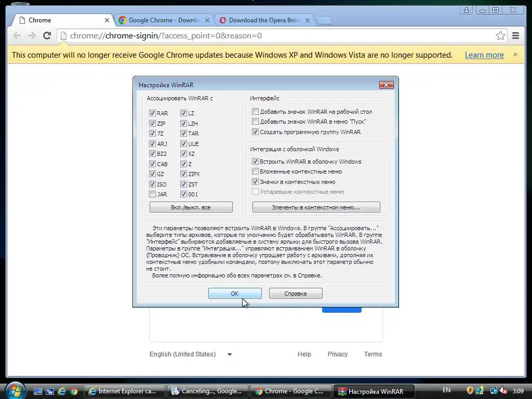Toggle the ZIPX association checkbox
The image size is (532, 399).
click(183, 174)
